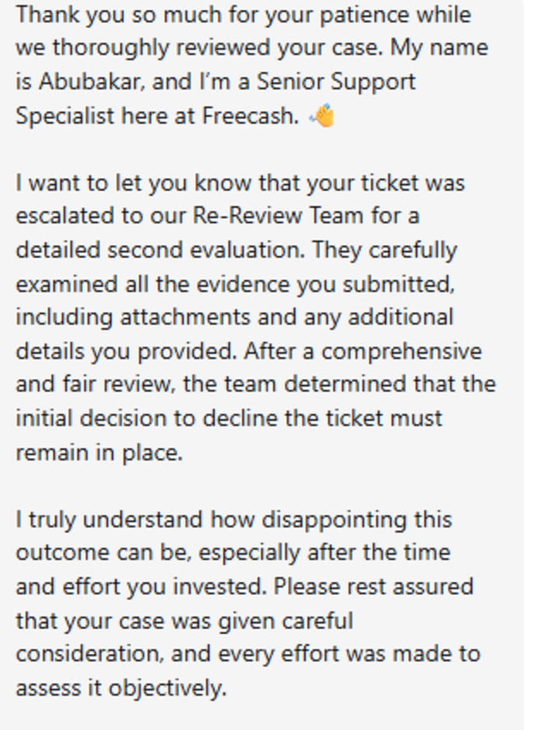Click the word "disappointing" in third paragraph

pyautogui.click(x=334, y=520)
